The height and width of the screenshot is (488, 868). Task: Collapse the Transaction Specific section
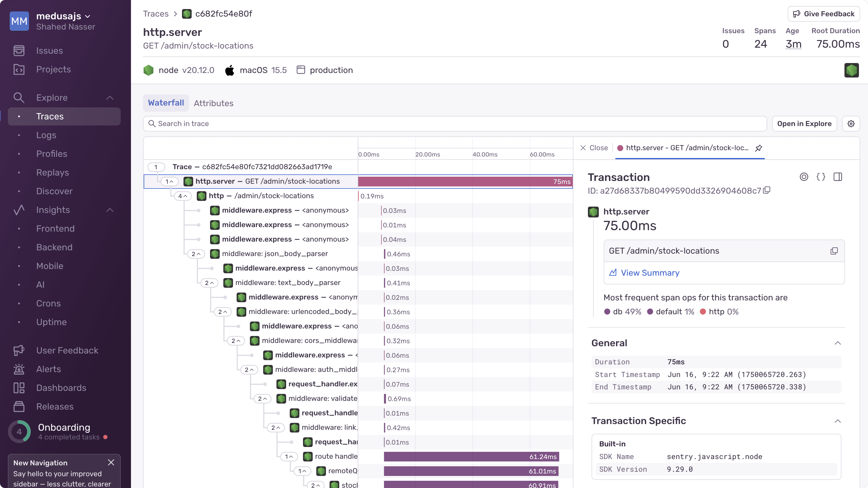point(838,421)
